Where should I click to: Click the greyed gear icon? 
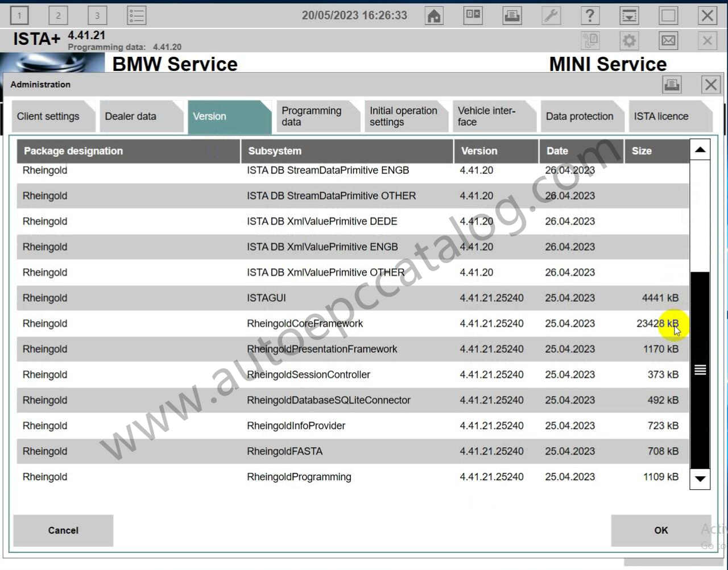(629, 40)
